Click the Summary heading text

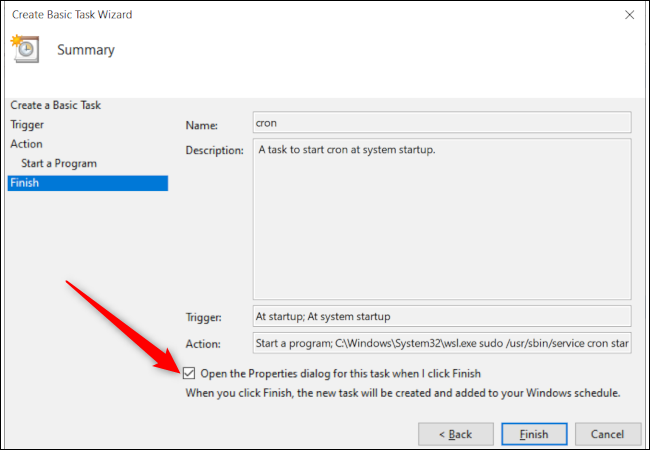[86, 50]
